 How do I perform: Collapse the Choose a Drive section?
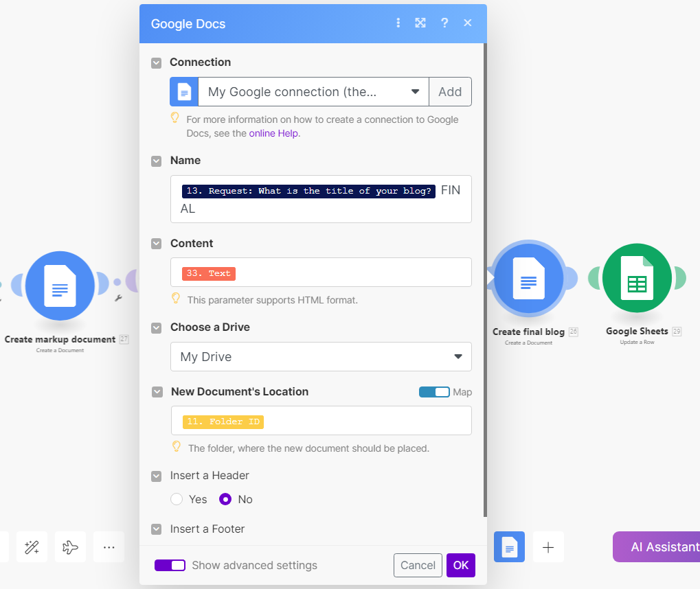pos(156,328)
